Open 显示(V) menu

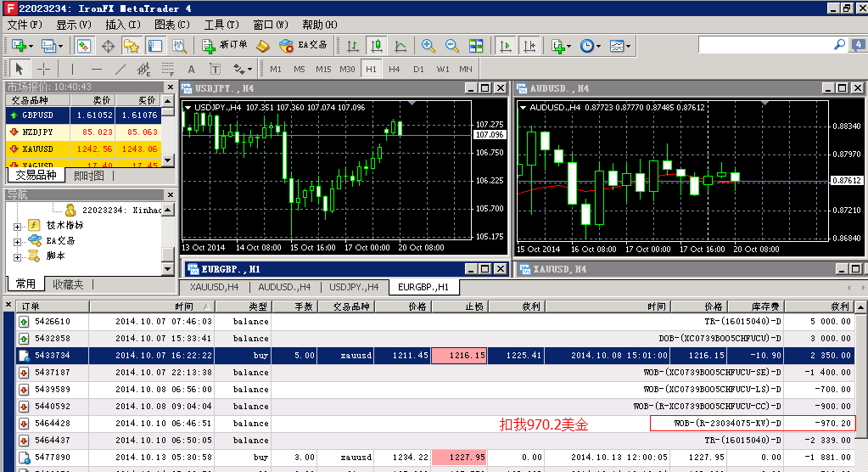[74, 25]
